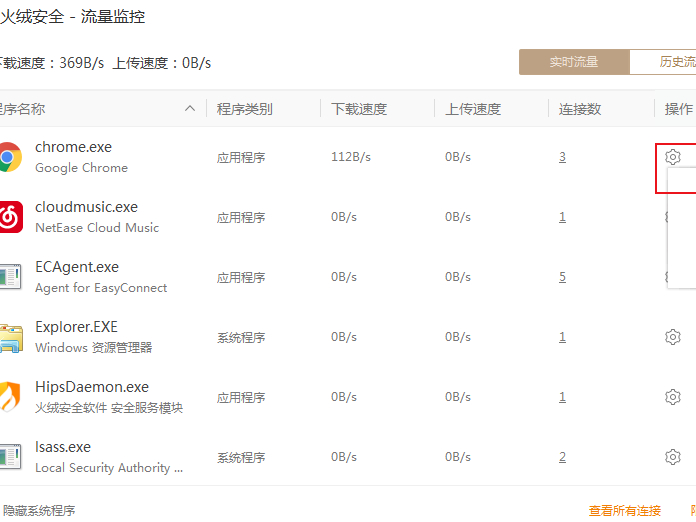
Task: Select chrome.exe process name
Action: pos(74,147)
